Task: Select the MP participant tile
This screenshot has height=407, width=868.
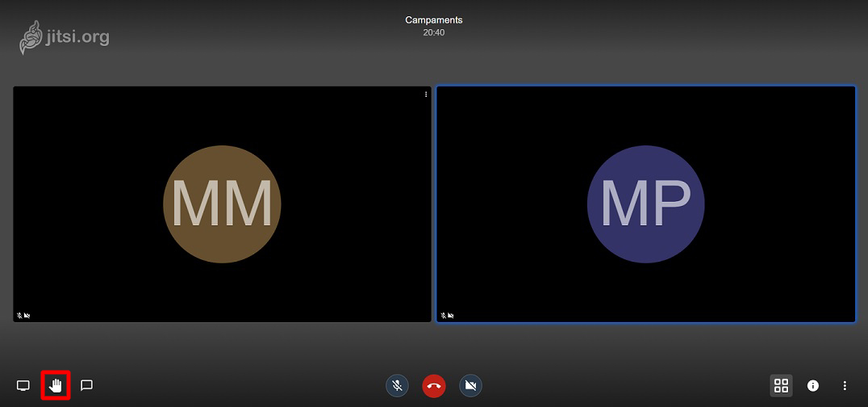Action: [x=646, y=204]
